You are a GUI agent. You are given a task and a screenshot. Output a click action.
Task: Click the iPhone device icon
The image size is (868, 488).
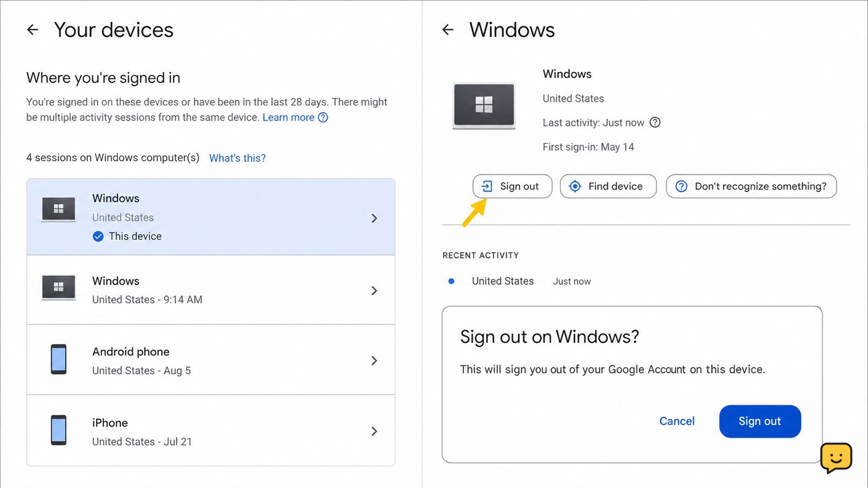59,430
